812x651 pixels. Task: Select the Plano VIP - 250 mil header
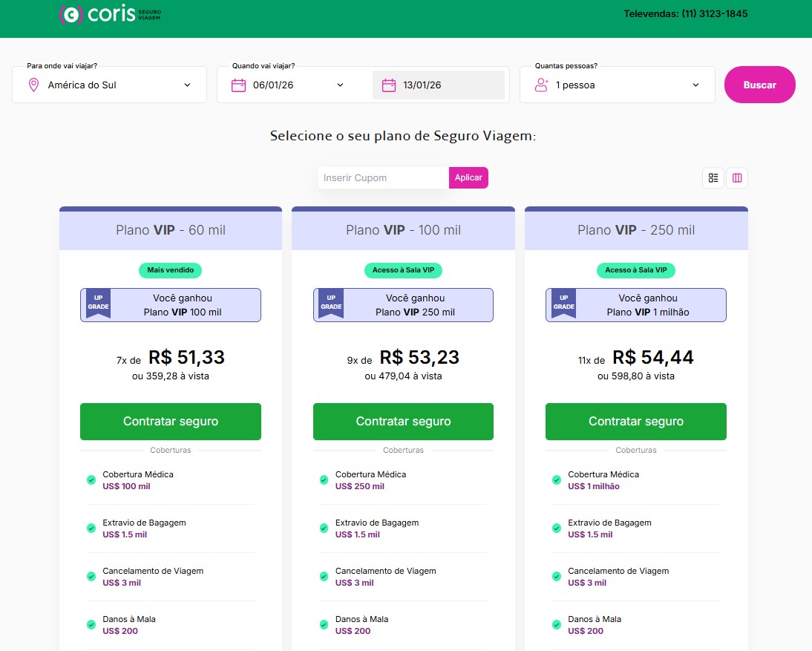tap(636, 230)
